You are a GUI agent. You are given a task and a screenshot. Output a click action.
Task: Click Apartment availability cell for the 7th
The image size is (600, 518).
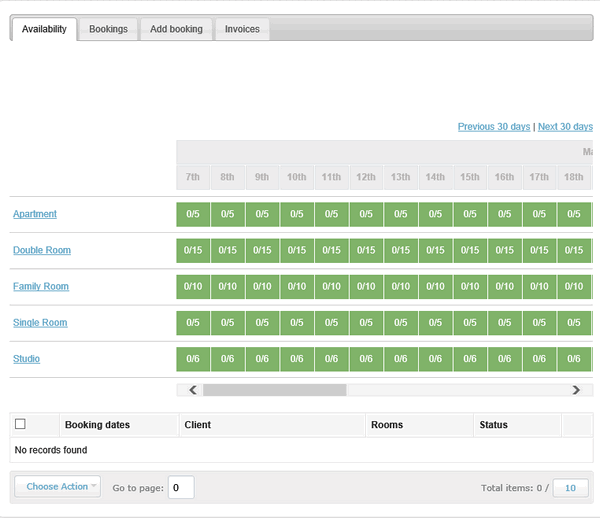193,214
